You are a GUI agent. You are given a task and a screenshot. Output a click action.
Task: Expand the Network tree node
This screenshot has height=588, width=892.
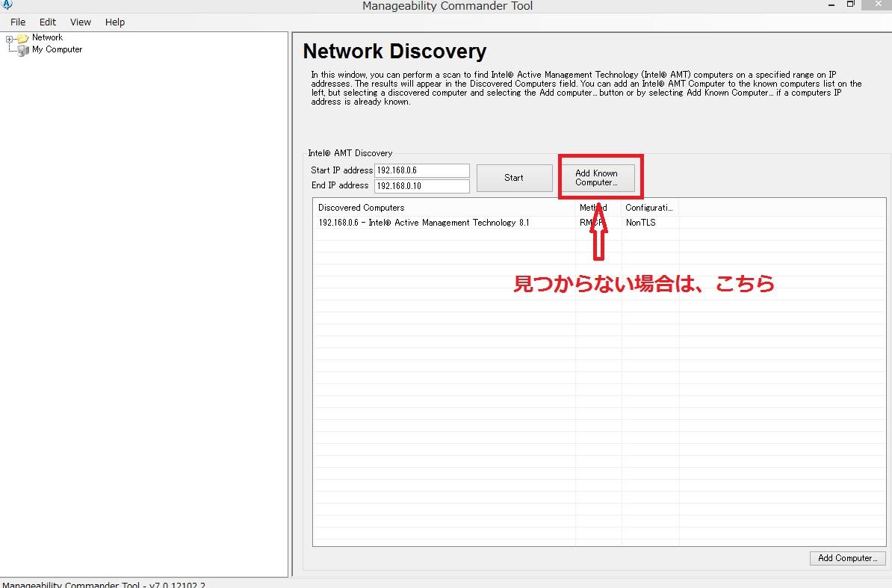point(9,39)
